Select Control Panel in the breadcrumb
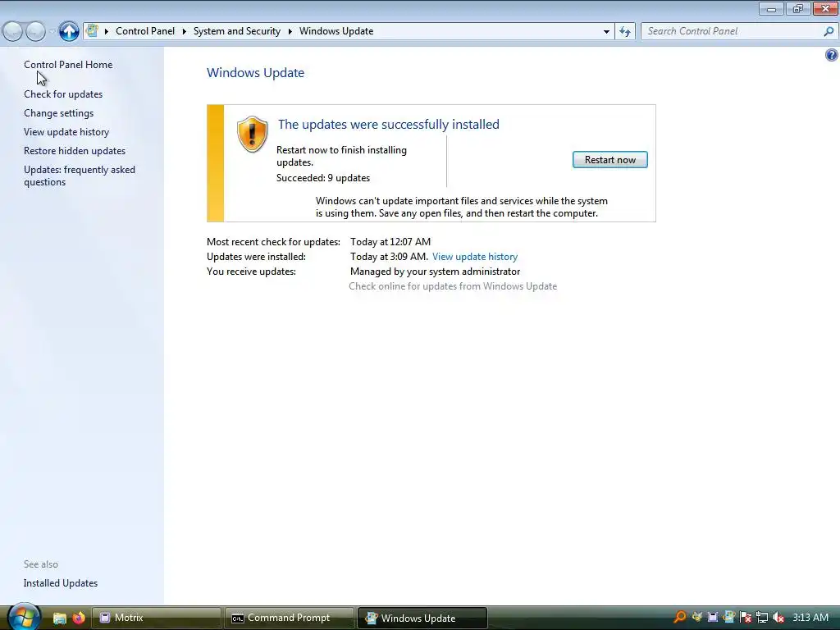The height and width of the screenshot is (630, 840). (145, 31)
